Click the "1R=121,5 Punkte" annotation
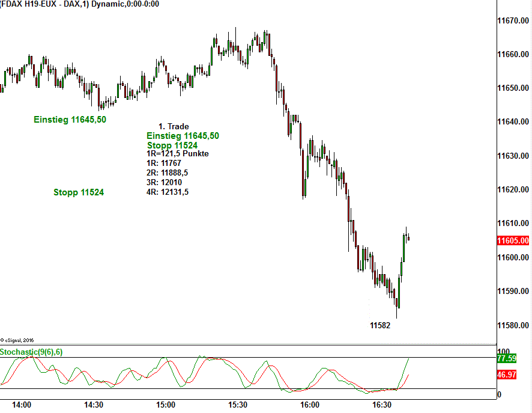The width and height of the screenshot is (532, 413). tap(178, 153)
